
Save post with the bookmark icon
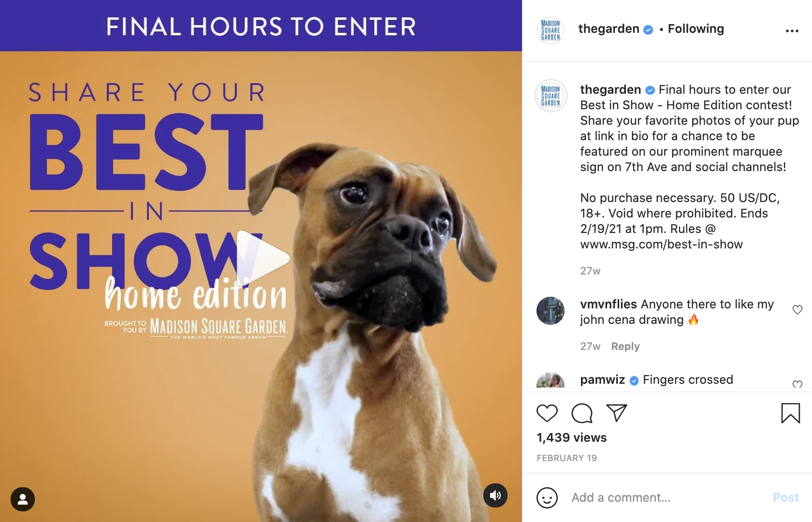pos(791,413)
